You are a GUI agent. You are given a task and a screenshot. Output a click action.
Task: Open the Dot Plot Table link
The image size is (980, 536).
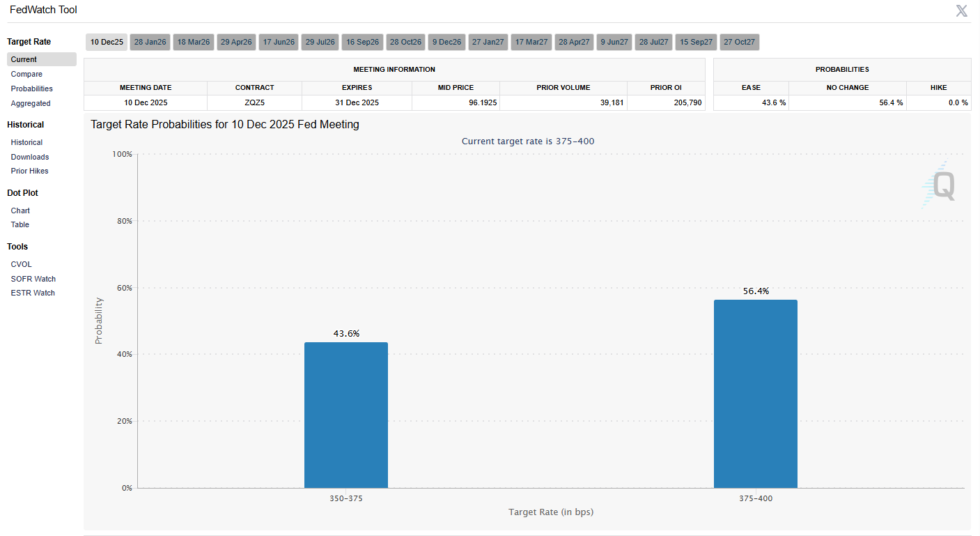20,224
